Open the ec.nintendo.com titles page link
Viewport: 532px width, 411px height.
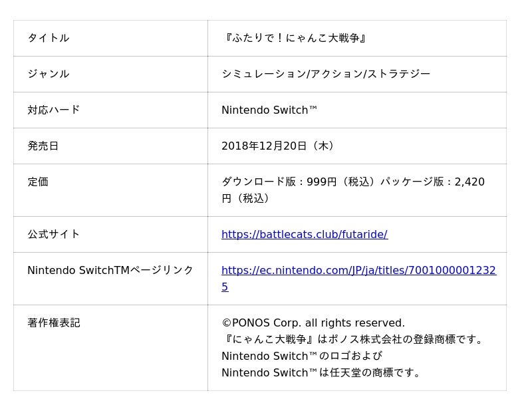pos(358,270)
